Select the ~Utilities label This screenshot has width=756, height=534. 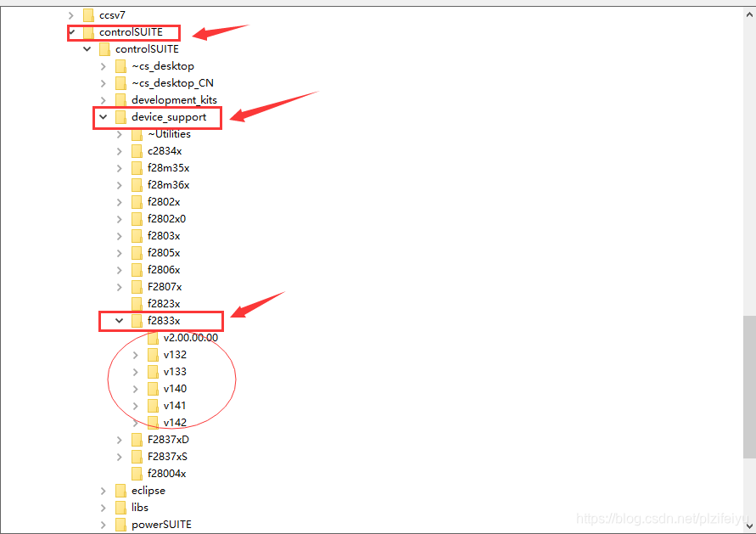tap(169, 134)
